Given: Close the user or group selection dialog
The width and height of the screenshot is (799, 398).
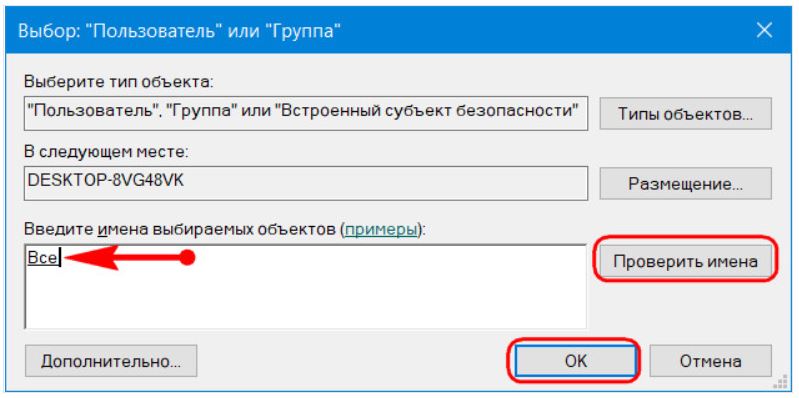Looking at the screenshot, I should 764,31.
